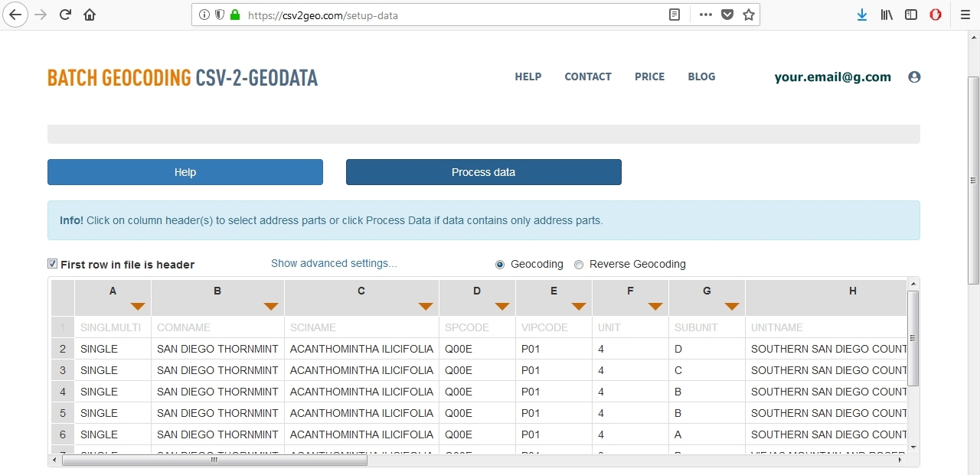This screenshot has height=475, width=980.
Task: Click the BATCH GEOCODING CSV-2-GEODATA logo
Action: 182,77
